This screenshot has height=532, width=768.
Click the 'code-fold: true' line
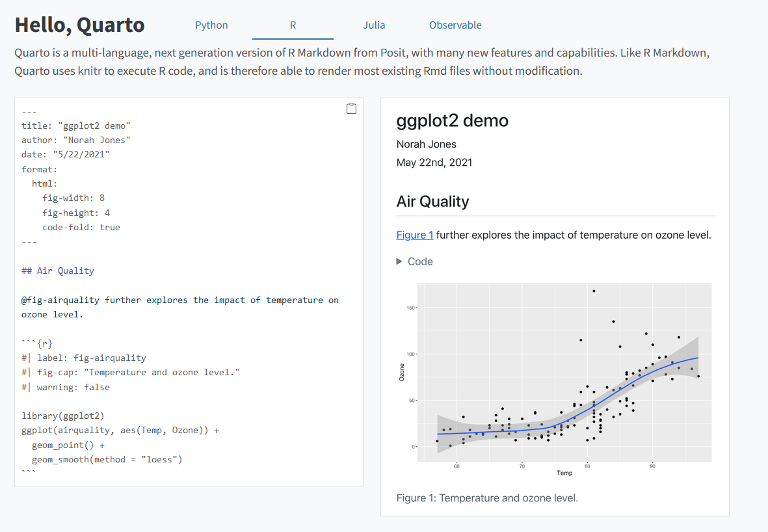point(81,227)
